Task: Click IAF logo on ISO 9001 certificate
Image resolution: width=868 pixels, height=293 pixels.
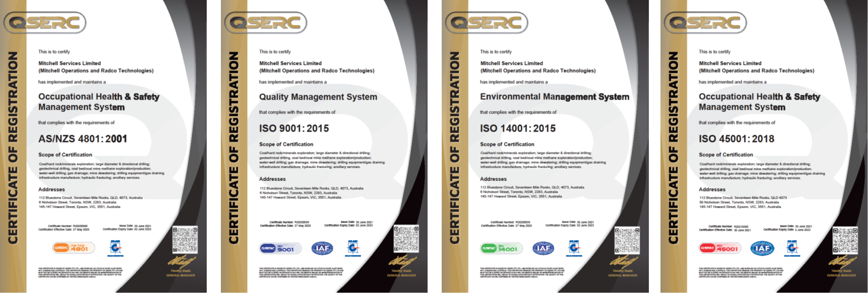Action: pyautogui.click(x=322, y=248)
